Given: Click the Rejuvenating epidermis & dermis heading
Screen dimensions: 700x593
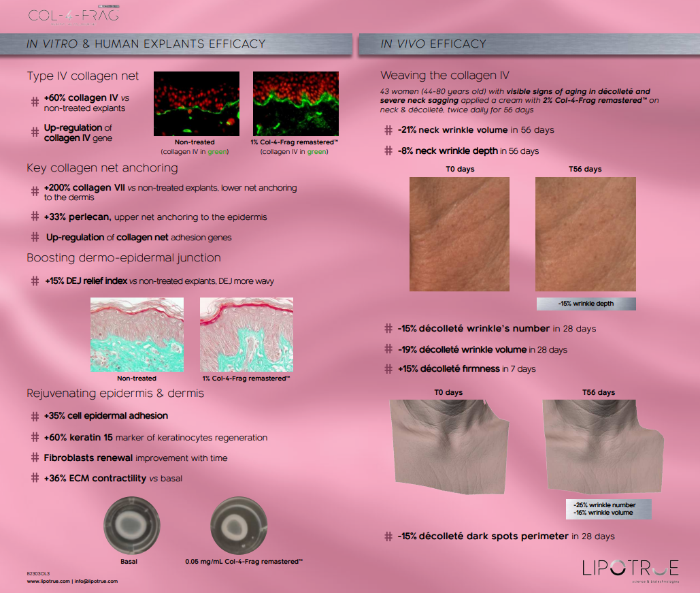Looking at the screenshot, I should 115,394.
